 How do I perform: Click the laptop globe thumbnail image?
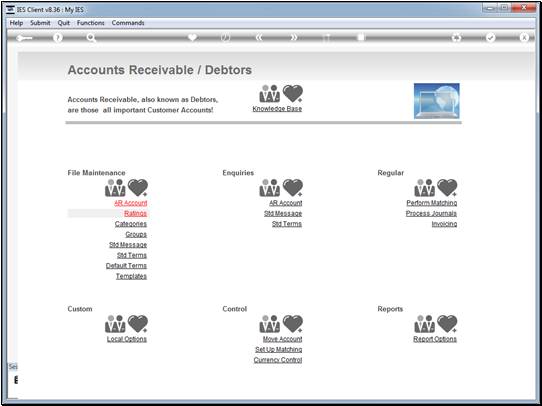tap(437, 101)
